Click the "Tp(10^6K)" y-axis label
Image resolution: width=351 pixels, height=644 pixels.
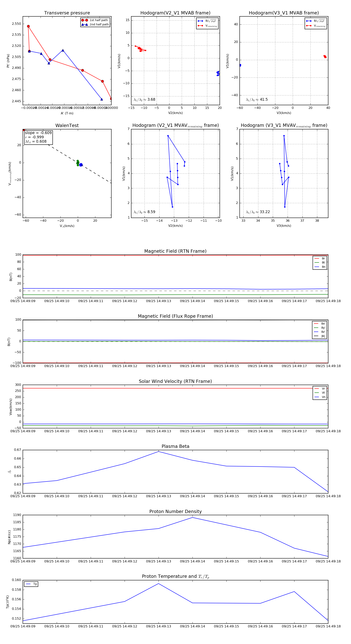pyautogui.click(x=8, y=602)
